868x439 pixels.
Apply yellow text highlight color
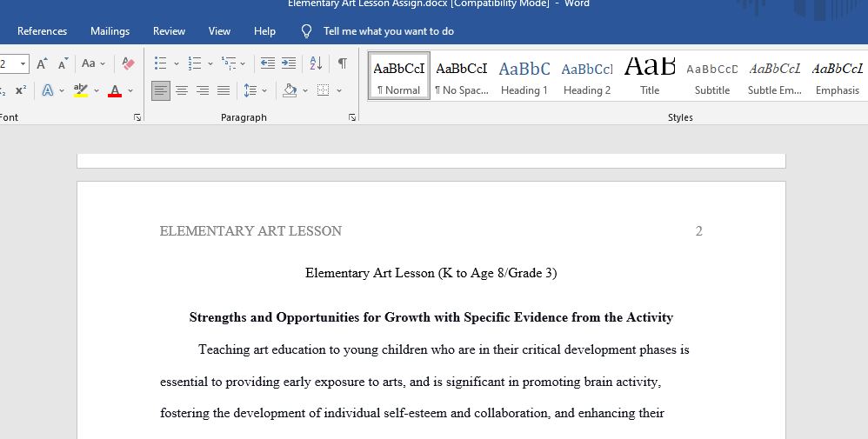81,90
